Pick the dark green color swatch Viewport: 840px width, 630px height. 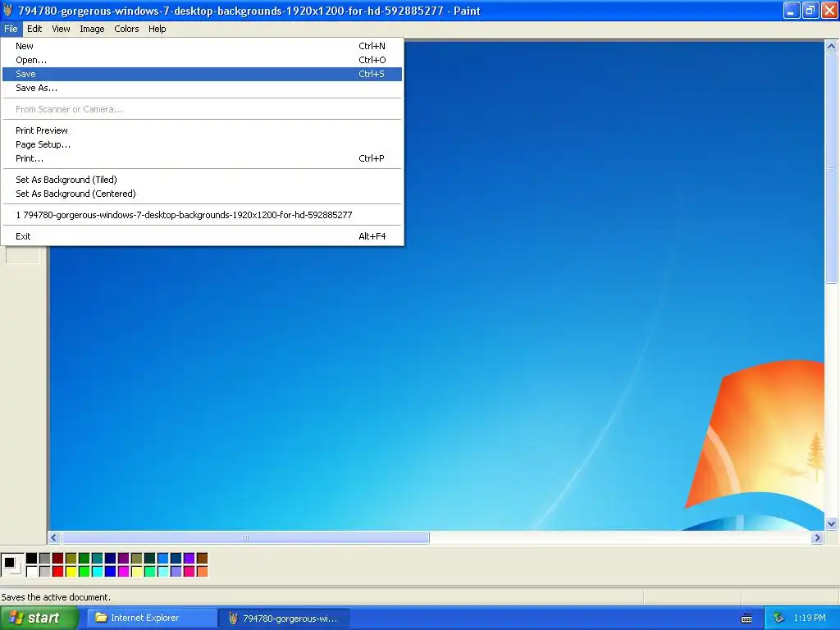coord(84,559)
